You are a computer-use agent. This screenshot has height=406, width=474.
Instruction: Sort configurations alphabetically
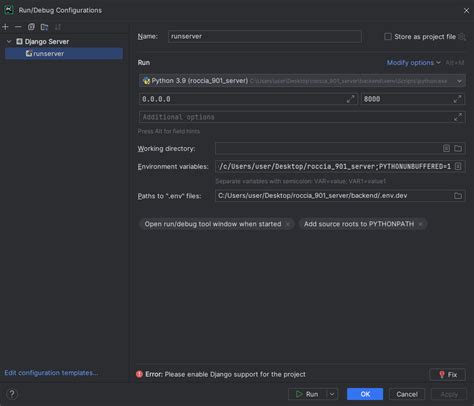pos(58,27)
